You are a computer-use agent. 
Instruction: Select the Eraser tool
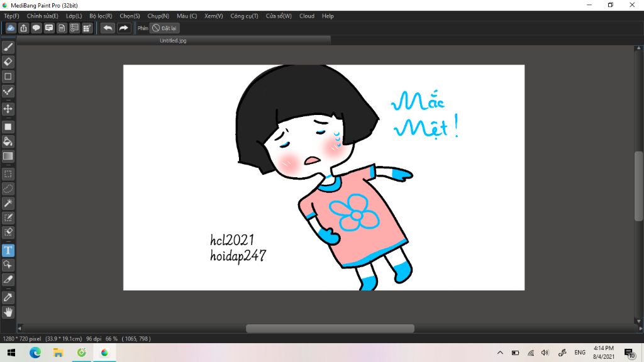click(8, 62)
